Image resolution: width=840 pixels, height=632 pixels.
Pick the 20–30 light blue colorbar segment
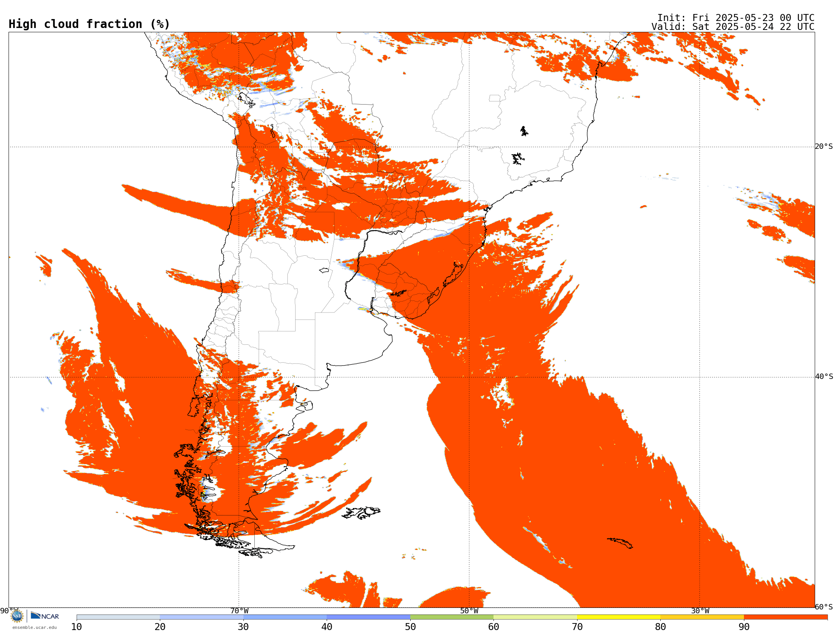201,617
